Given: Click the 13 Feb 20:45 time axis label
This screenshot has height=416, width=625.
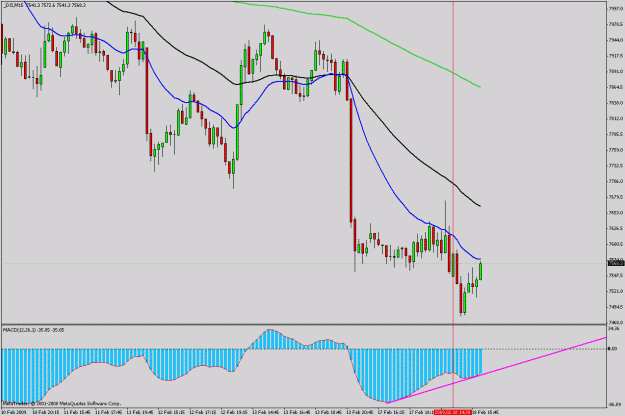Looking at the screenshot, I should 361,412.
